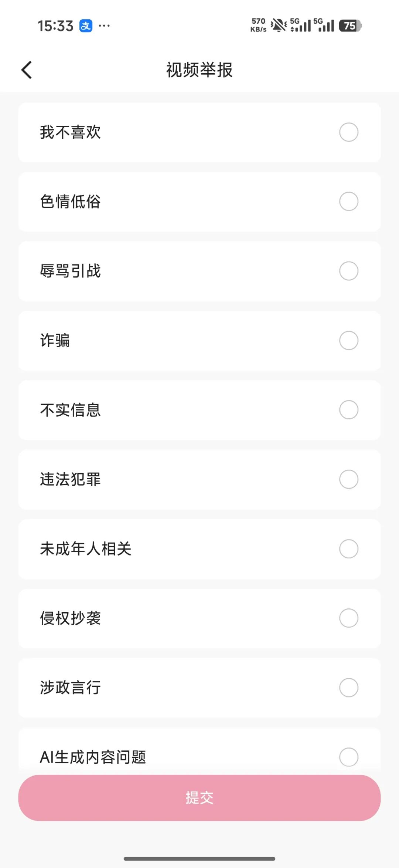Select the 违法犯罪 radio button
399x868 pixels.
pyautogui.click(x=349, y=479)
